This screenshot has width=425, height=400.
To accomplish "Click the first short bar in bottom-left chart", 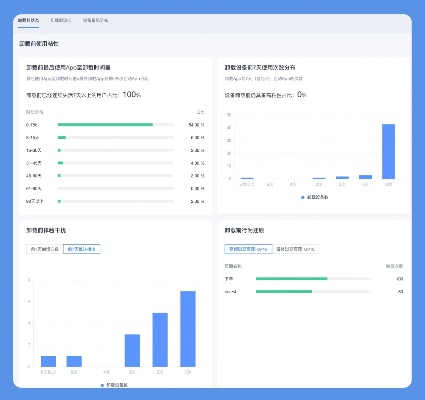I will click(48, 361).
